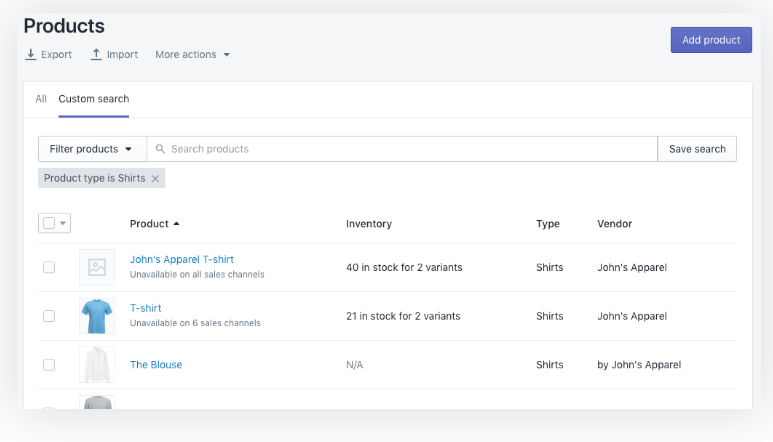Sort by Product column arrow
The width and height of the screenshot is (773, 442).
point(177,224)
